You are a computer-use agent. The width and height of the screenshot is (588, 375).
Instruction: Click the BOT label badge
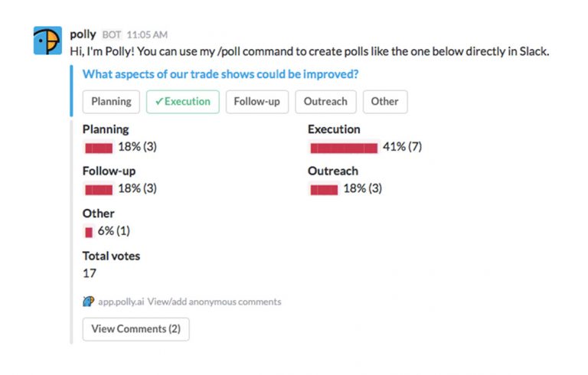[111, 35]
